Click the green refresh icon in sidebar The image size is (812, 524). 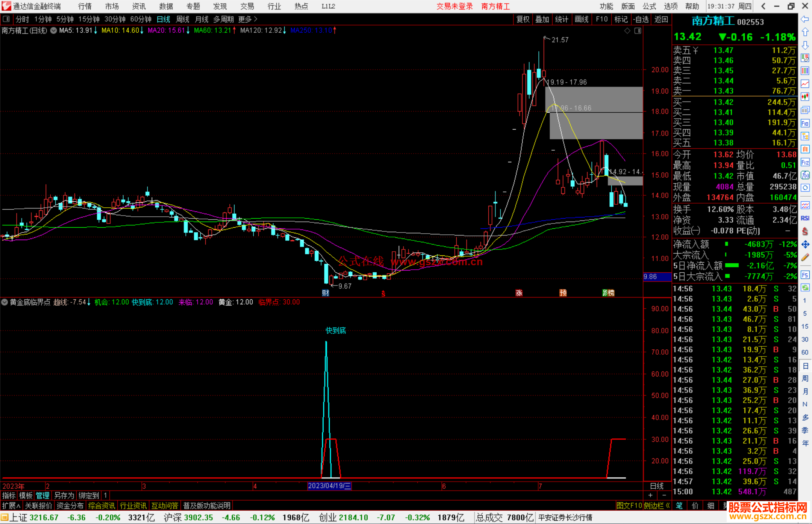coord(805,288)
